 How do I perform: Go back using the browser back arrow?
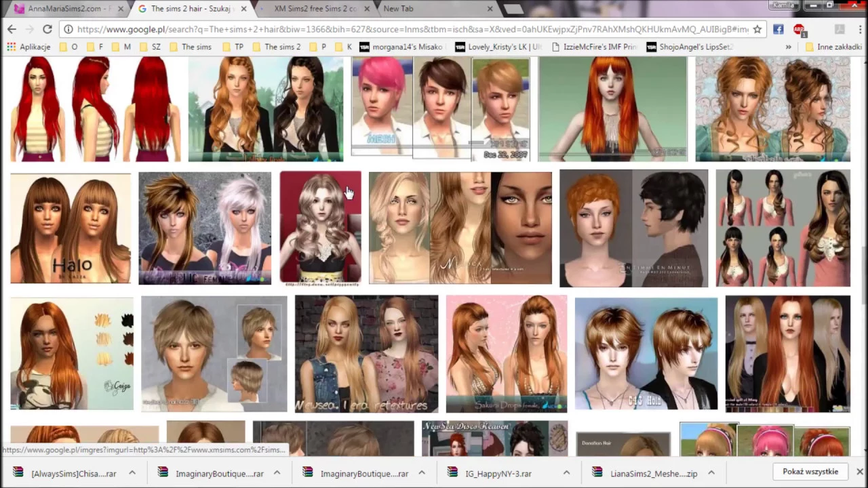[x=12, y=29]
